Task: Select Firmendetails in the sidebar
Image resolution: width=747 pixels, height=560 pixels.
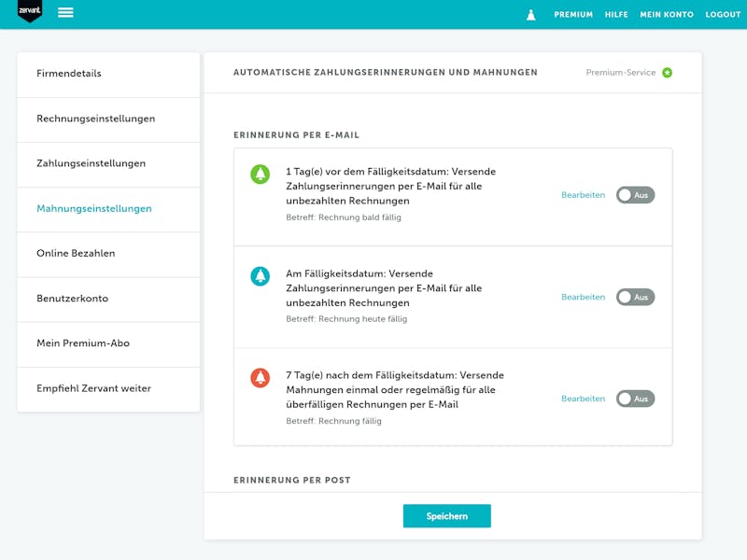Action: coord(108,75)
